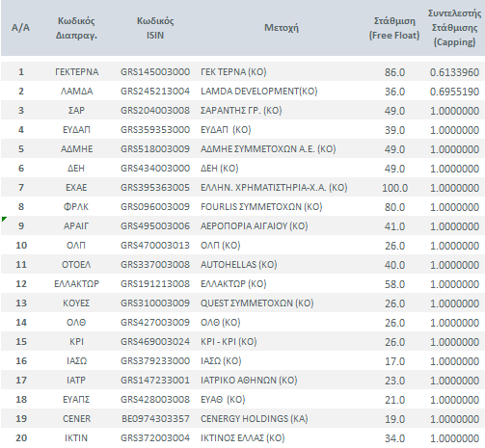The height and width of the screenshot is (448, 485).
Task: Click the FOURLIS ΣΥΜΜΕΤΟΧΩΝ (ΚΟ) cell
Action: pos(261,207)
